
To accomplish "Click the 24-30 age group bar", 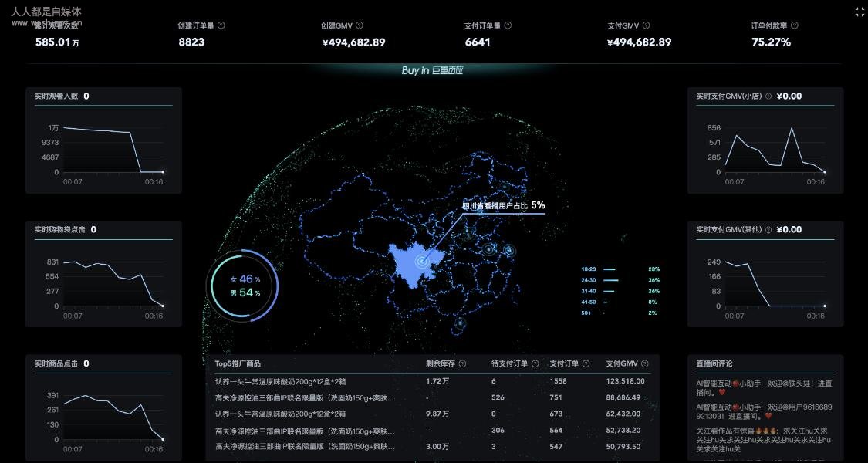I will click(x=610, y=280).
